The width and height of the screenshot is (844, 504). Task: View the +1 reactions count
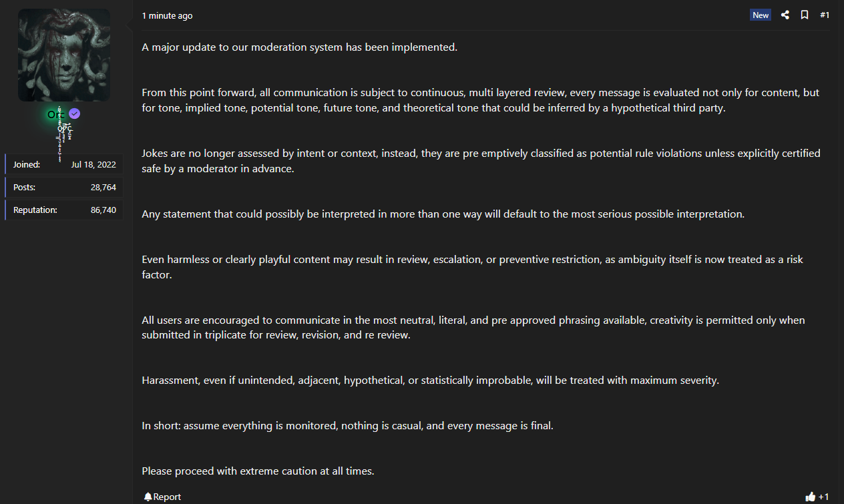(x=823, y=497)
